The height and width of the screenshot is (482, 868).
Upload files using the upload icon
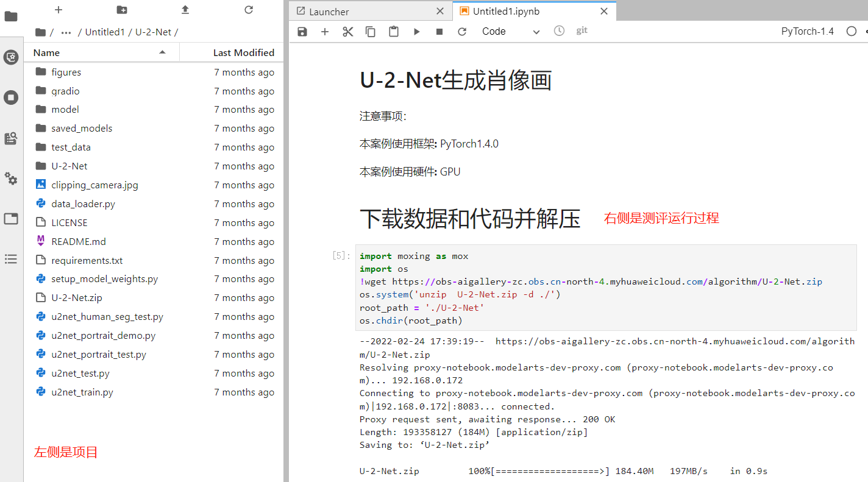185,10
